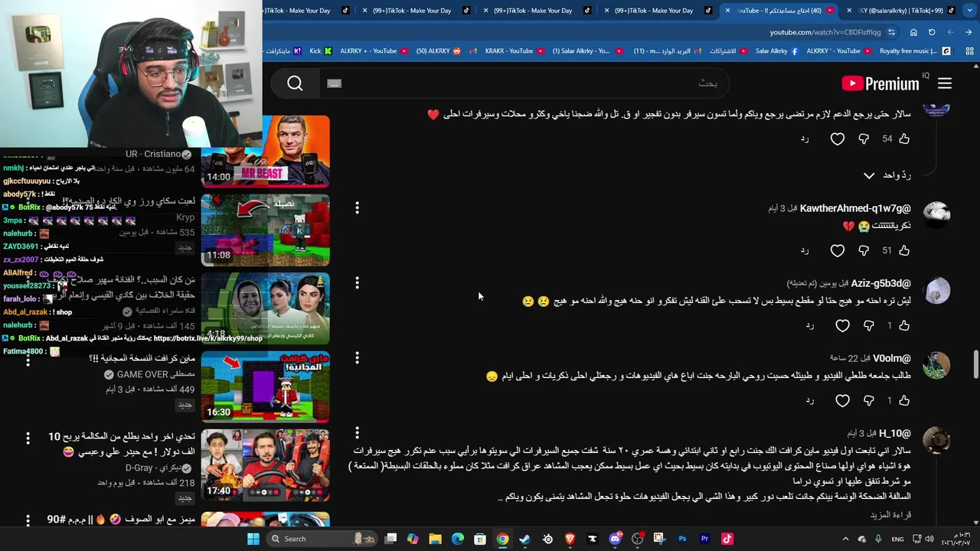Open TikTok app from the taskbar
The image size is (980, 551).
(727, 539)
